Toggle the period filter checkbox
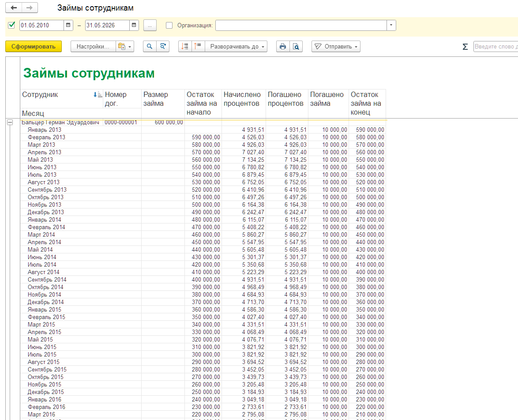 coord(11,25)
